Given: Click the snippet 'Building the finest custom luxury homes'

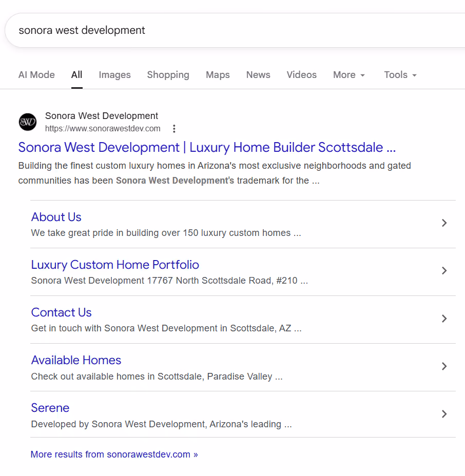Looking at the screenshot, I should tap(102, 166).
